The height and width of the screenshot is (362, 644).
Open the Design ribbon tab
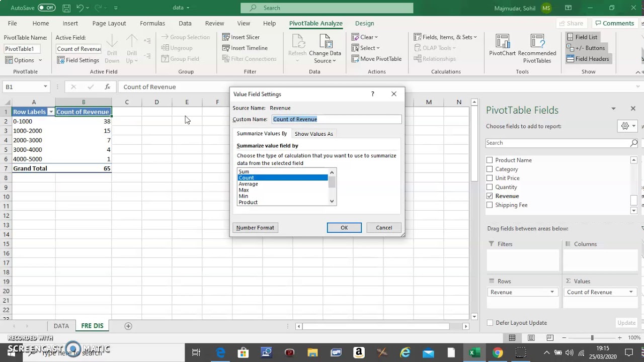point(364,23)
